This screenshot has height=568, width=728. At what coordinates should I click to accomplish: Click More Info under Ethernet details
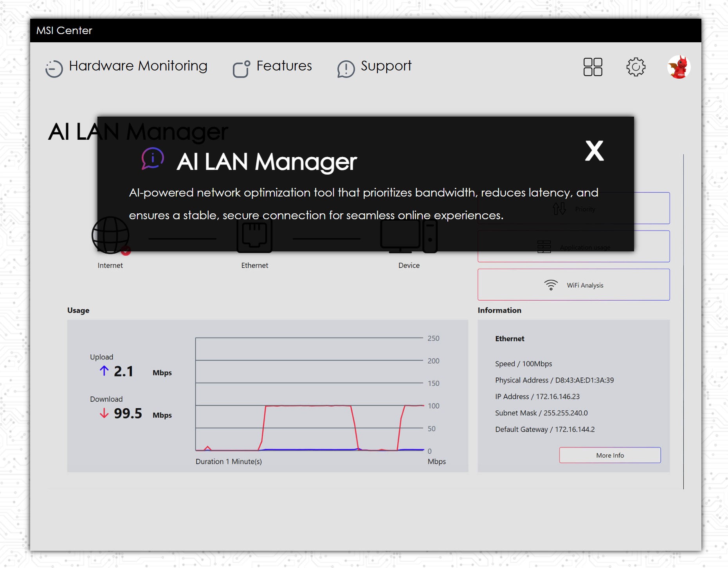pos(609,455)
